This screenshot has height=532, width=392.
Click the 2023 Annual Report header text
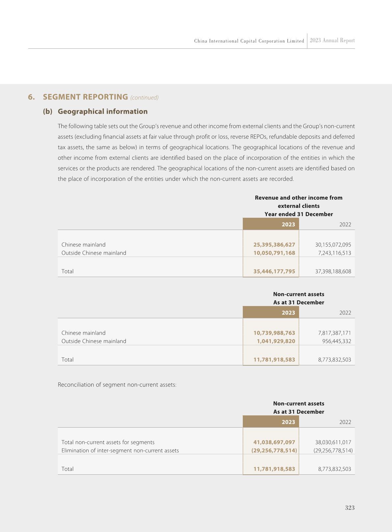tap(332, 41)
